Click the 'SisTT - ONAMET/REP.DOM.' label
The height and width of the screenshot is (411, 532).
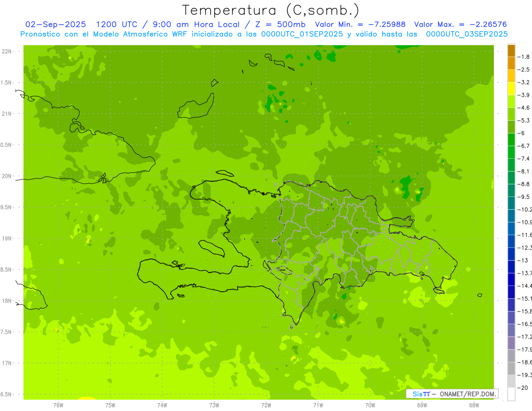coord(452,394)
